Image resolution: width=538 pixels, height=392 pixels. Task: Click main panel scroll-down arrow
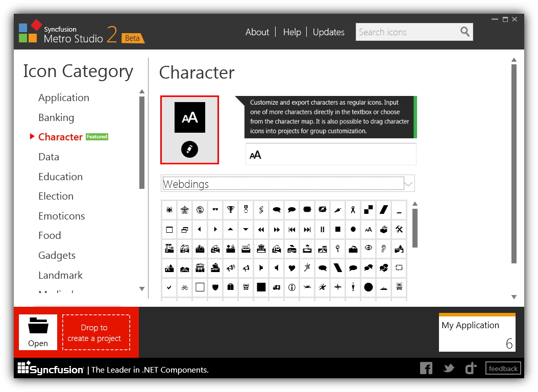click(x=513, y=297)
